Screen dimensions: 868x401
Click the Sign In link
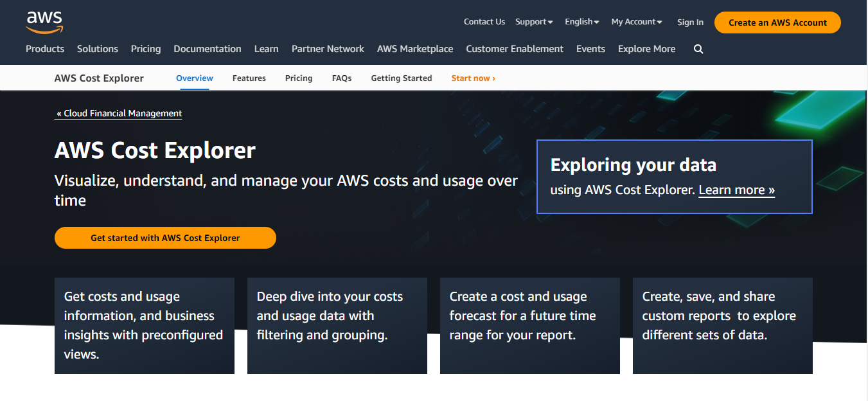[690, 22]
